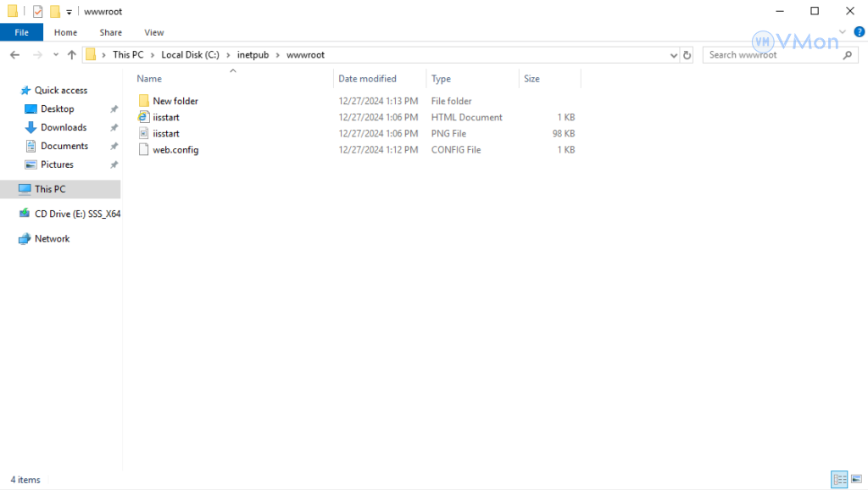The width and height of the screenshot is (868, 490).
Task: Open the address bar previous locations dropdown
Action: click(674, 55)
